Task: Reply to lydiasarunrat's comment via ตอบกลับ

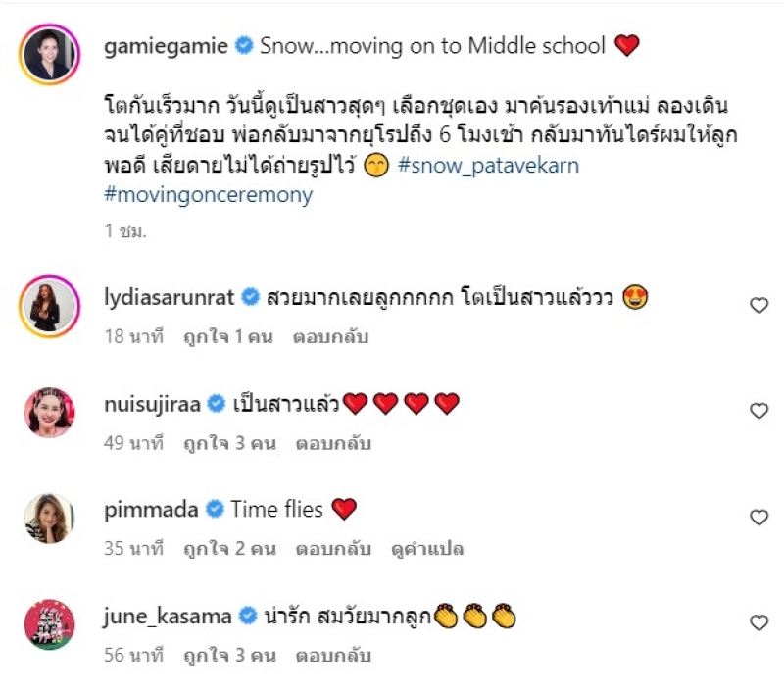Action: 330,337
